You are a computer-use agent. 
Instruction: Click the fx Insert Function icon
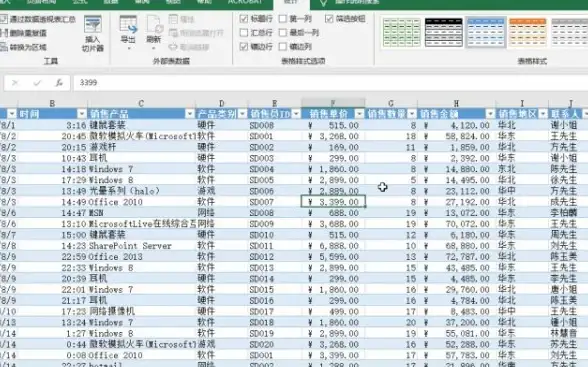(59, 82)
